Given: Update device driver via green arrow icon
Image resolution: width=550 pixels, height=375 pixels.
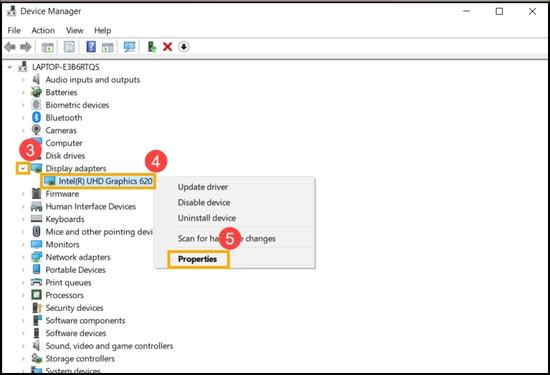Looking at the screenshot, I should [152, 47].
